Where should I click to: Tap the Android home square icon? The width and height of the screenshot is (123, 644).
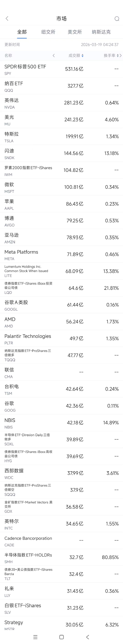pos(61,637)
